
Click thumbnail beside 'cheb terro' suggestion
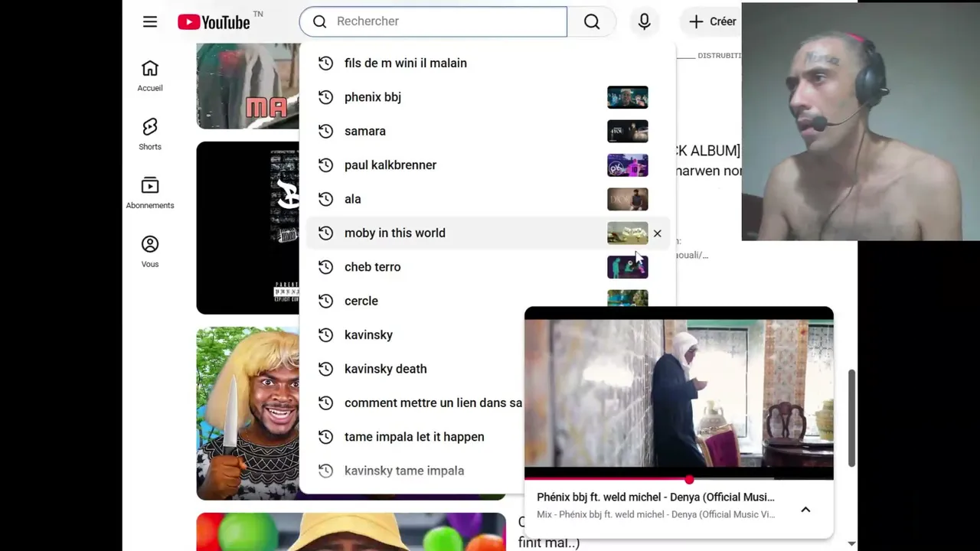[628, 267]
